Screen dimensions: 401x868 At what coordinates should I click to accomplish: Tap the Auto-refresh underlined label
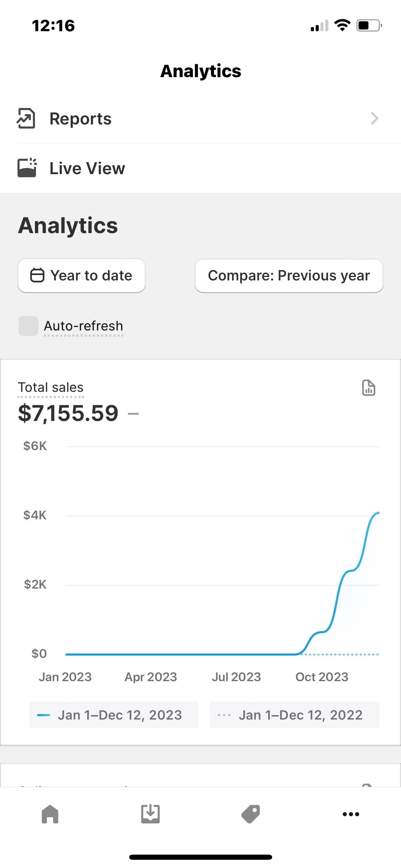pos(83,326)
